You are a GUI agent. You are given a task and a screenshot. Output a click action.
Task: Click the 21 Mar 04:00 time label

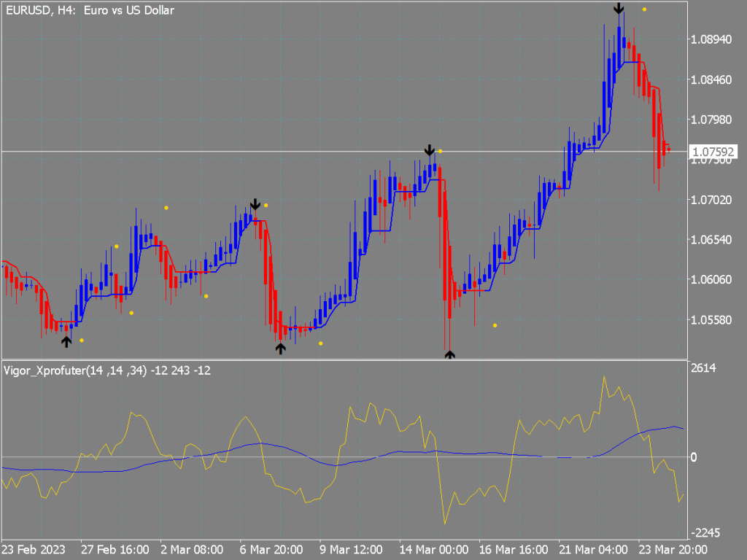pos(593,550)
